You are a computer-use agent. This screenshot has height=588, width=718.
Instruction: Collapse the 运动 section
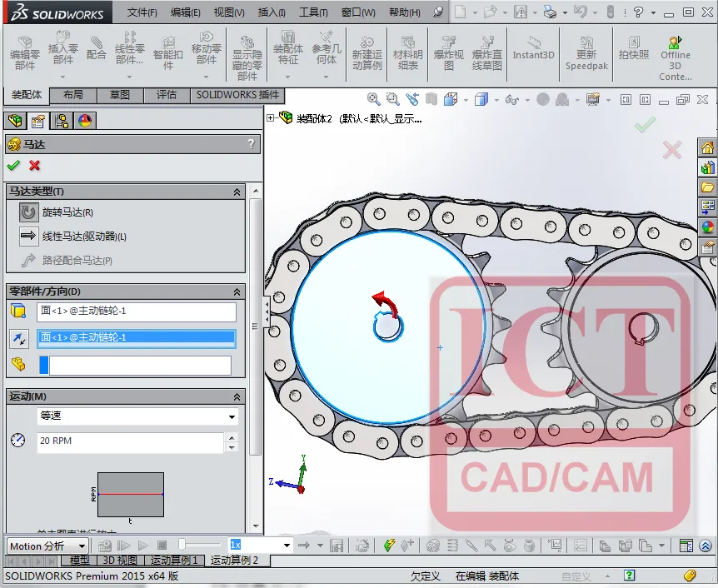pyautogui.click(x=237, y=397)
